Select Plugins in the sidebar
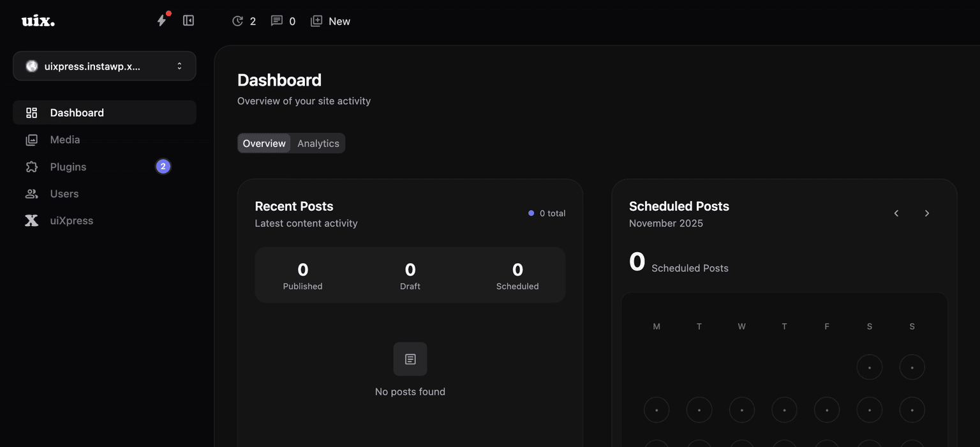 point(68,167)
